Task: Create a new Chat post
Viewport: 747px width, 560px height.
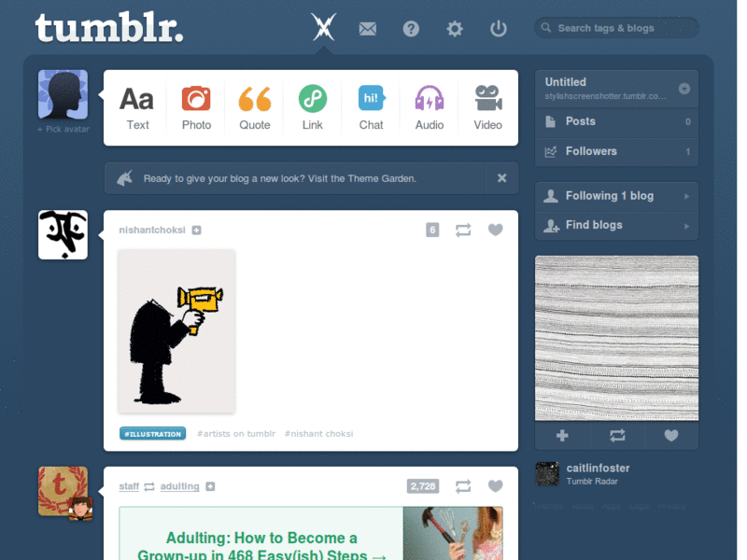Action: point(371,107)
